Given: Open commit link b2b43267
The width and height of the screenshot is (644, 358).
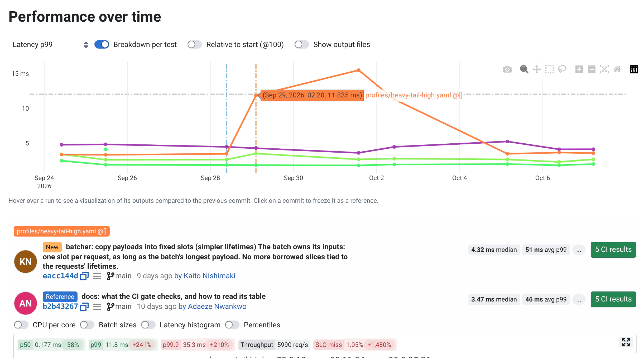Looking at the screenshot, I should [60, 307].
